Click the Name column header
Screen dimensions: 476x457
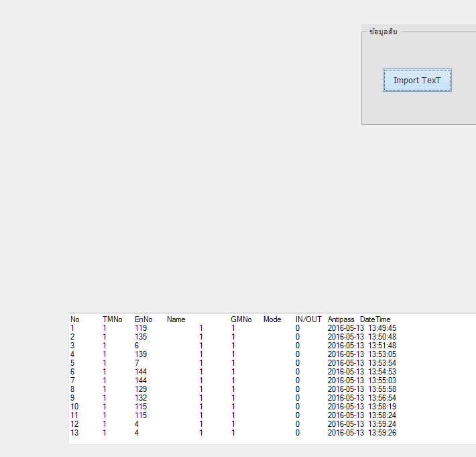[176, 319]
